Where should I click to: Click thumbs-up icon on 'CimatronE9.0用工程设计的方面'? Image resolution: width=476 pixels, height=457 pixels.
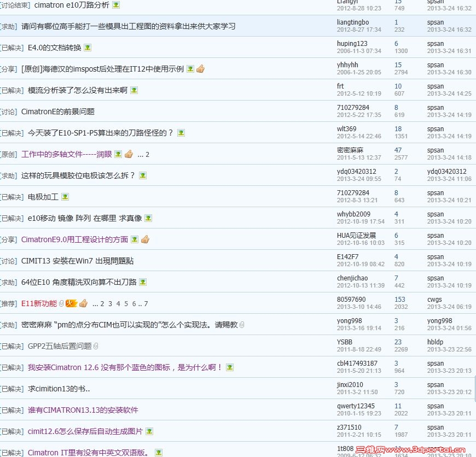coord(145,239)
